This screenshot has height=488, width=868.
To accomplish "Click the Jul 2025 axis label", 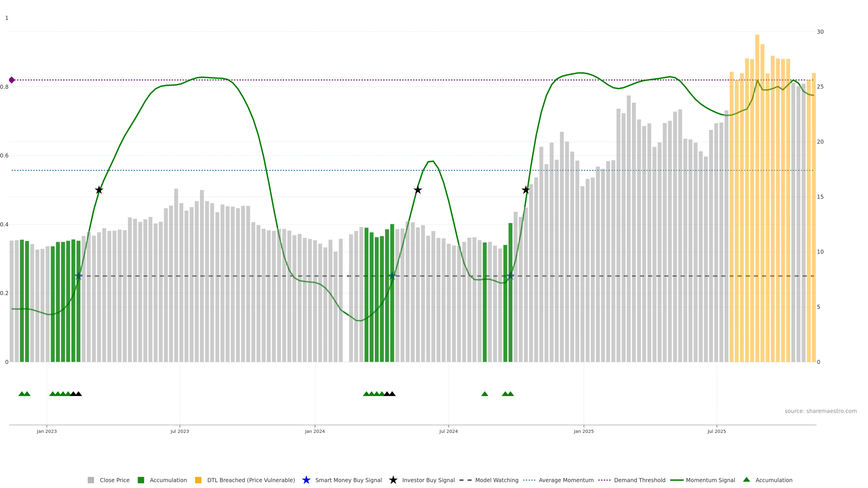I will [x=716, y=431].
